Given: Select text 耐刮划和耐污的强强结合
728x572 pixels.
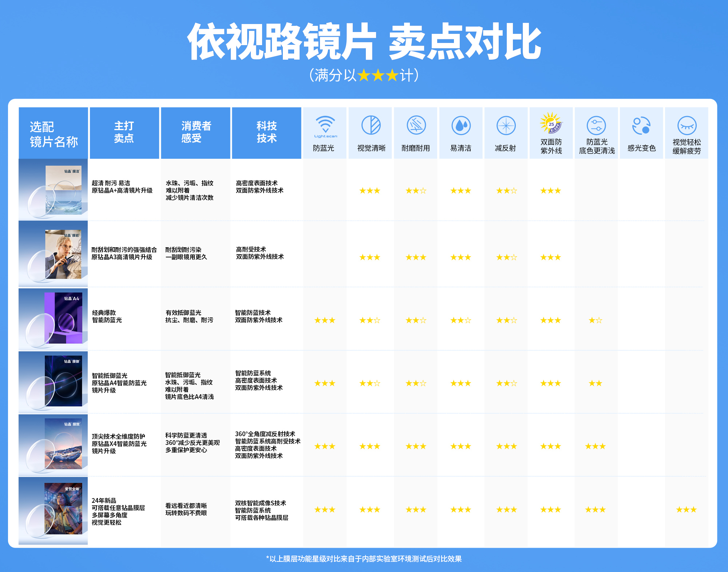Looking at the screenshot, I should click(124, 250).
